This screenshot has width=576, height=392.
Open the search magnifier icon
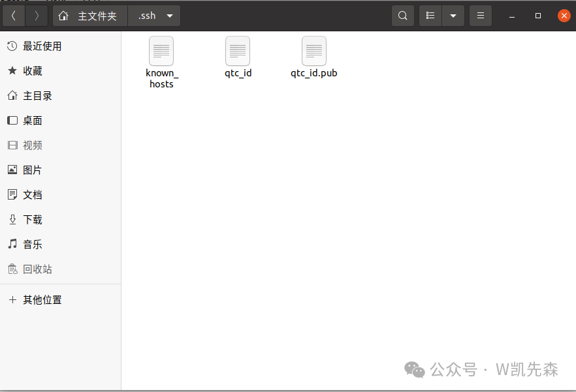coord(403,16)
